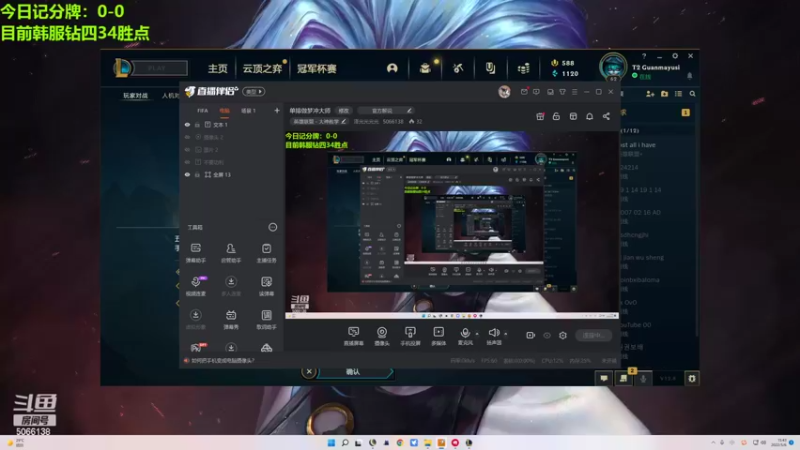
Task: Open the League client chat bubble icon
Action: click(604, 379)
